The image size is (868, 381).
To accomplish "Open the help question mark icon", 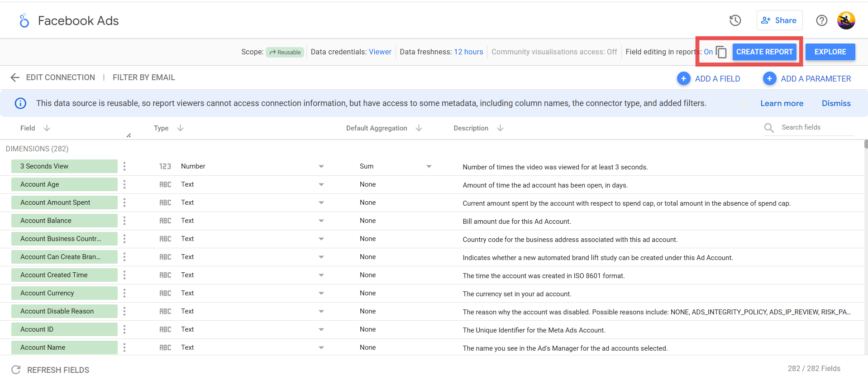I will coord(822,20).
